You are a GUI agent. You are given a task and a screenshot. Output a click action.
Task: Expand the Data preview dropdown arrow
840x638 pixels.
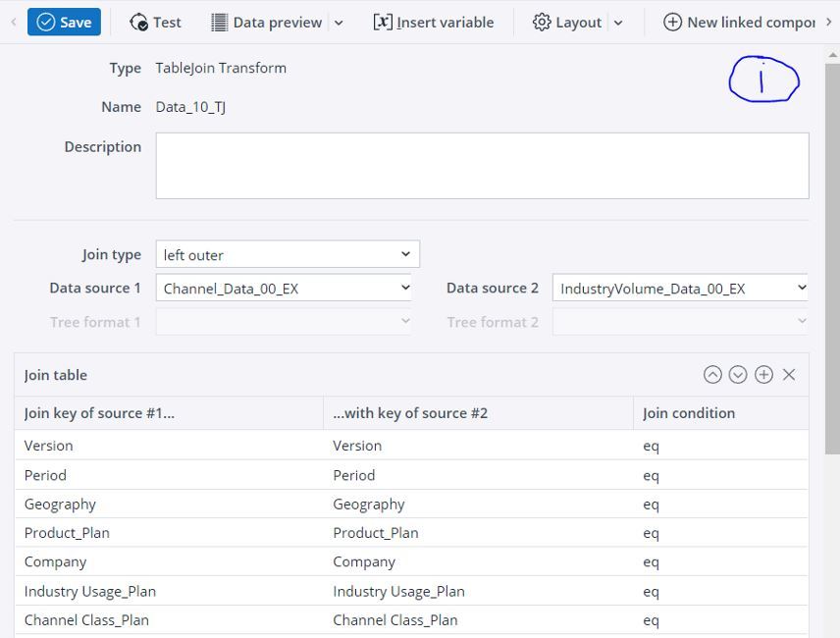(x=339, y=23)
